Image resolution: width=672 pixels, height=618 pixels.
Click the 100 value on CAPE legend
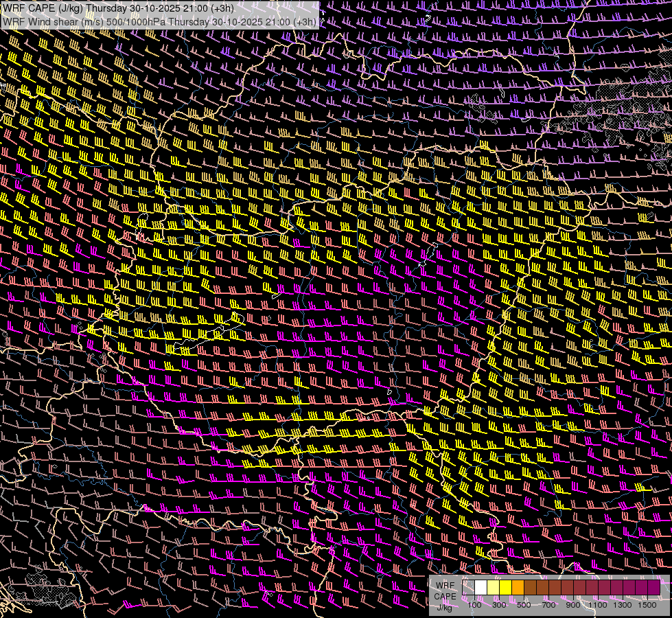point(474,605)
